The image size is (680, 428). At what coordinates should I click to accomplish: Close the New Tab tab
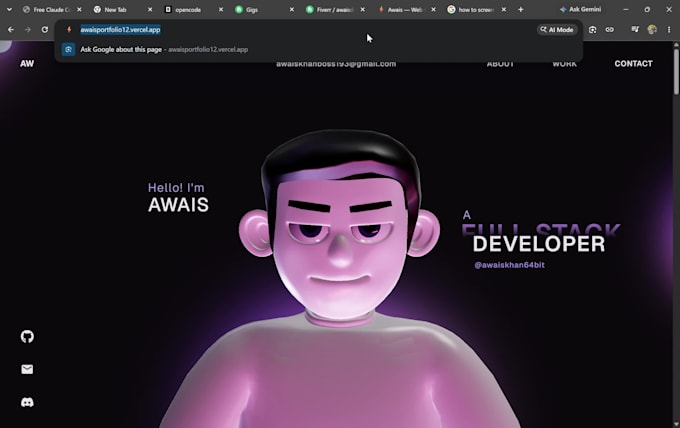150,9
